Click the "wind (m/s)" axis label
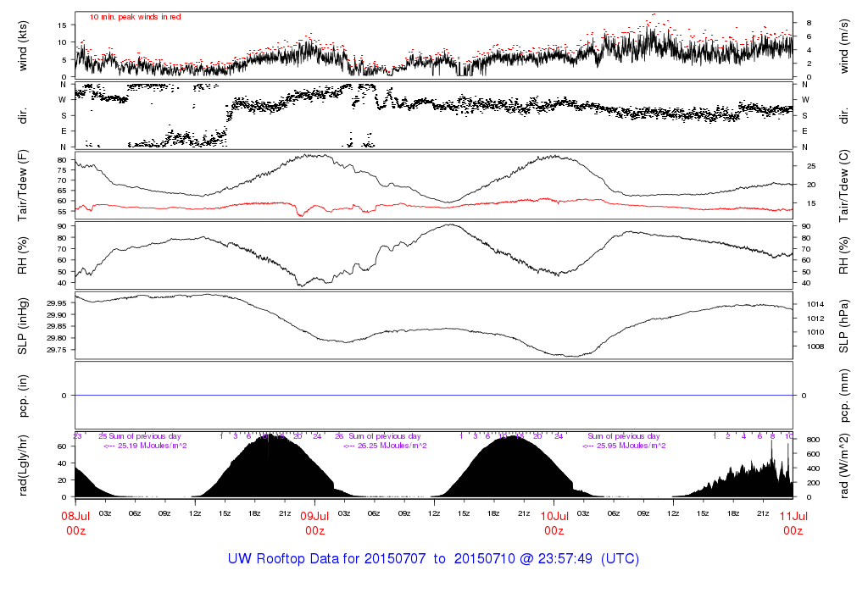 coord(843,46)
